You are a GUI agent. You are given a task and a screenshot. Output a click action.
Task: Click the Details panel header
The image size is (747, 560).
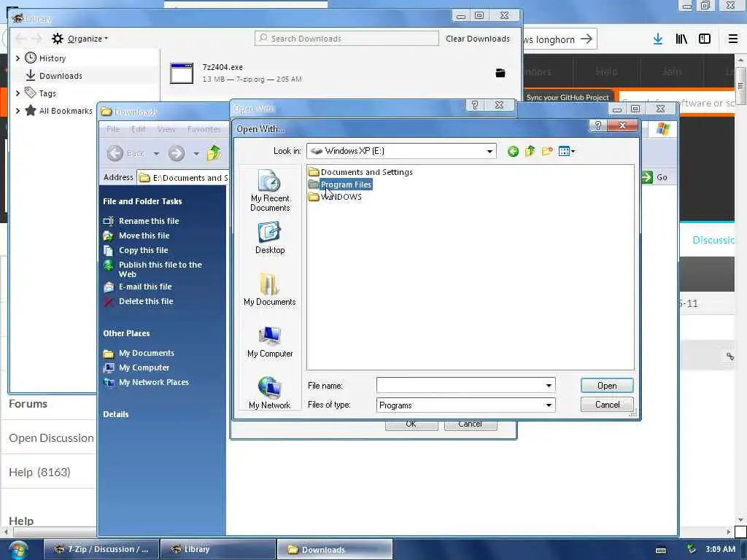click(116, 414)
